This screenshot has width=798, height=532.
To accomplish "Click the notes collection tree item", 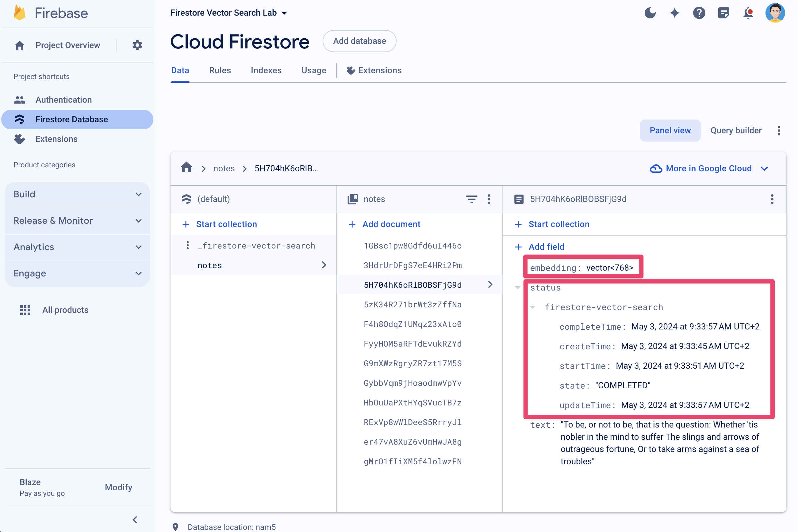I will coord(210,265).
